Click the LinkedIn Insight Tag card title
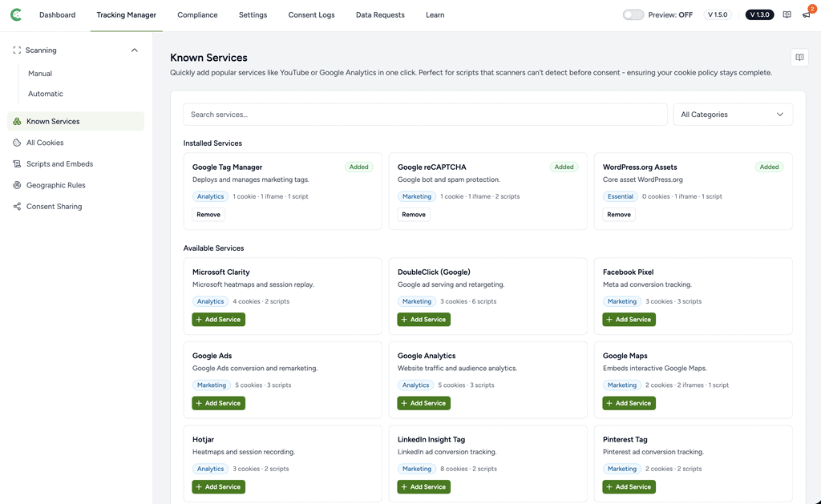821x504 pixels. click(431, 440)
